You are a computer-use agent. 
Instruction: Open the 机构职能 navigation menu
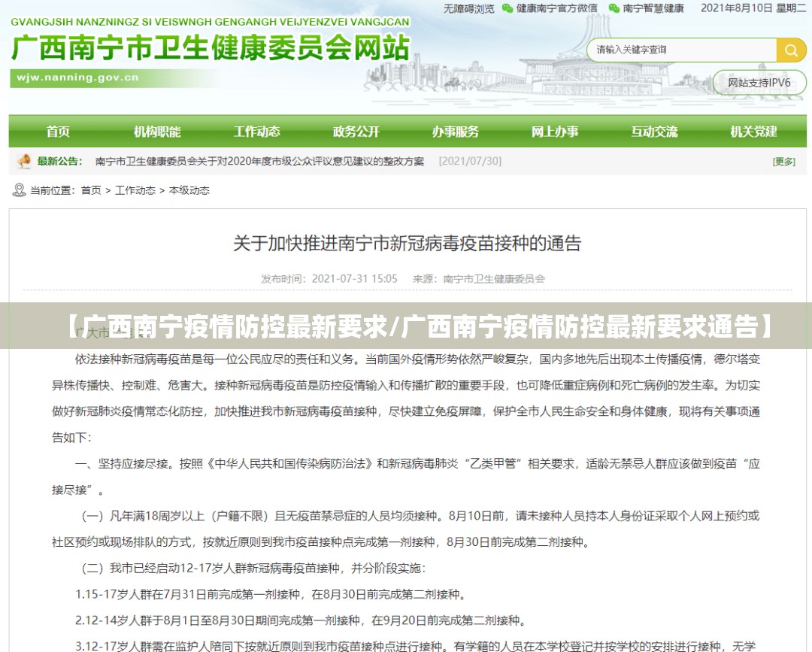(x=157, y=132)
